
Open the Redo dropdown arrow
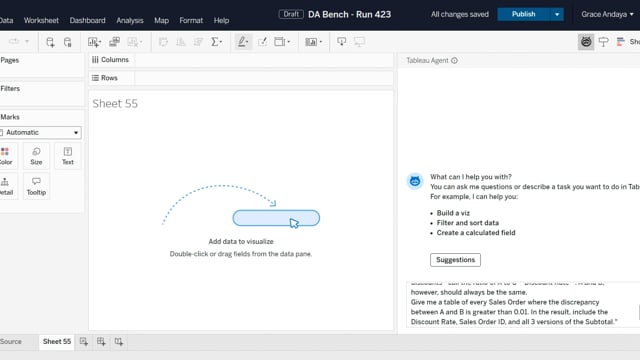[27, 41]
